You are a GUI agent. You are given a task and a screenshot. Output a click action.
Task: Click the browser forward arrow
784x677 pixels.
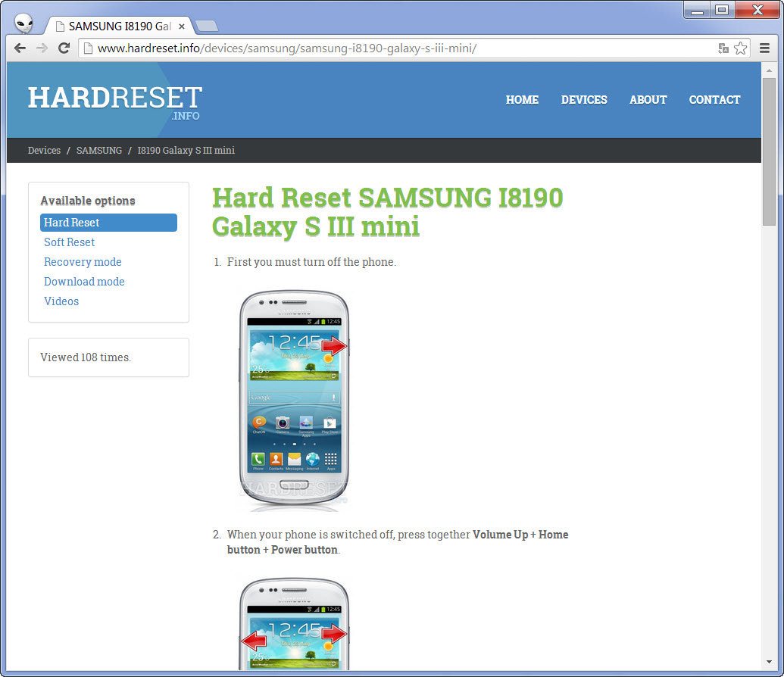42,48
